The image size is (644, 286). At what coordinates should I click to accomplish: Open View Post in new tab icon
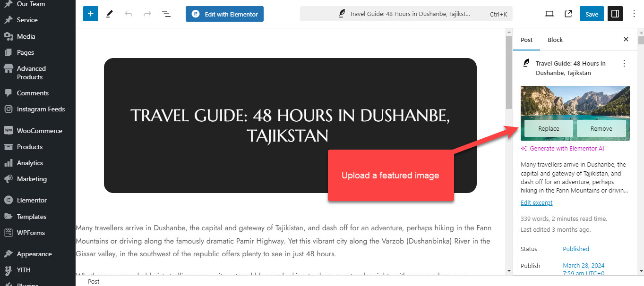coord(568,14)
